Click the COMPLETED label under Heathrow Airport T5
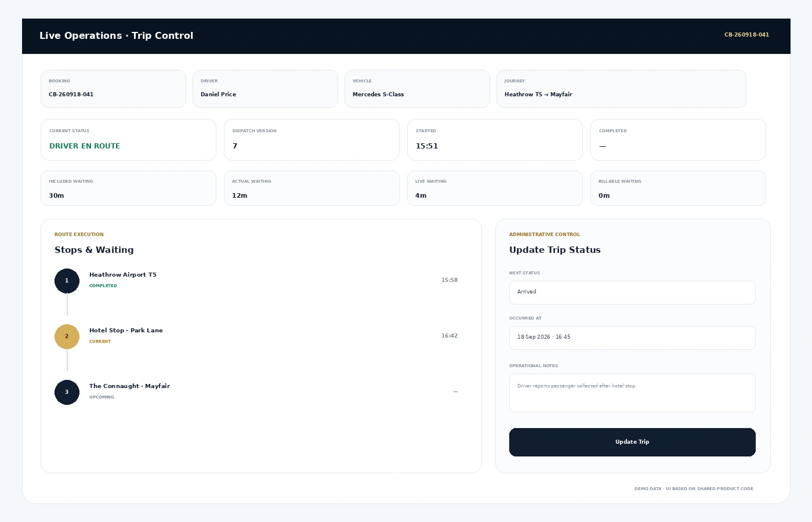The width and height of the screenshot is (812, 522). pos(103,286)
